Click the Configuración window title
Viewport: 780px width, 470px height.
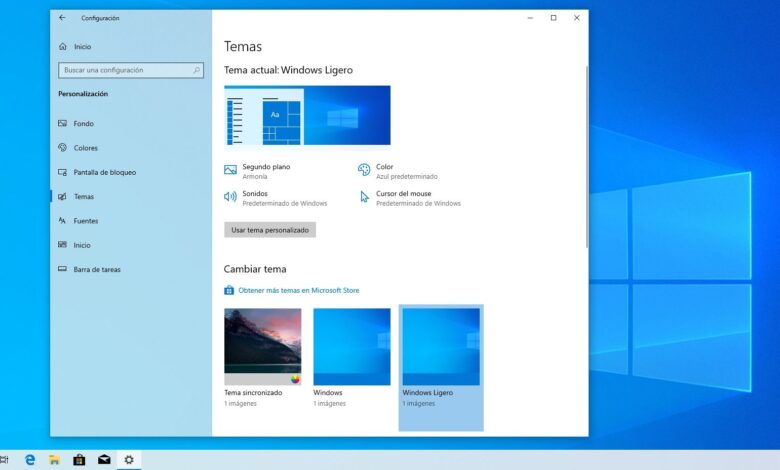[100, 18]
